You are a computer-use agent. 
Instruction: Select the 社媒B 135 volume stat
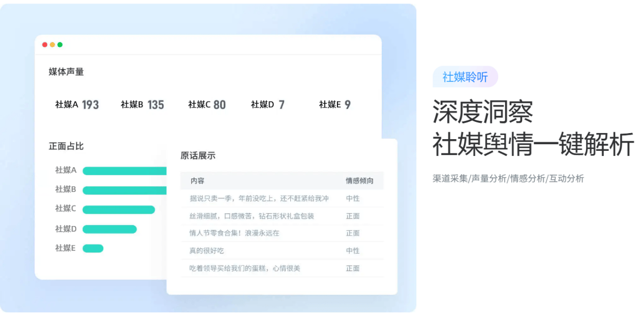coord(142,105)
